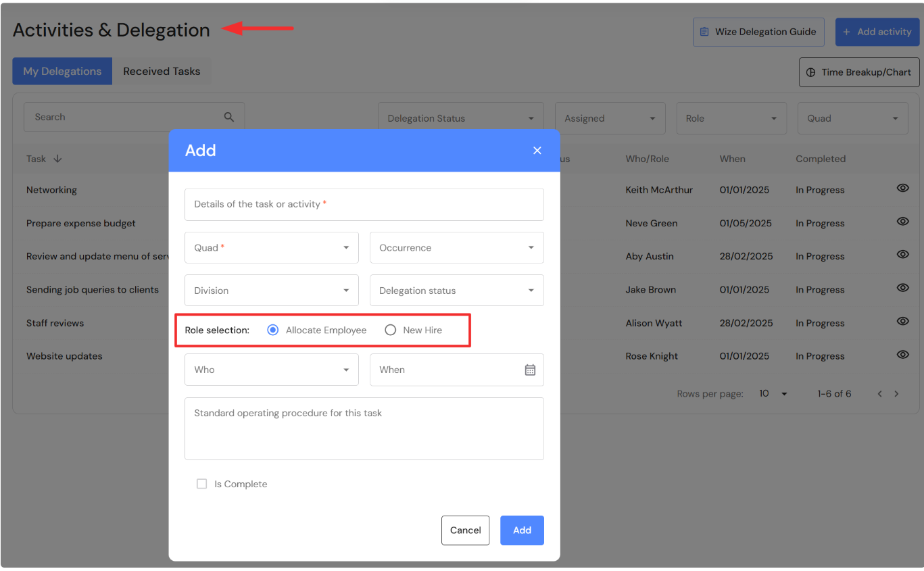924x571 pixels.
Task: Click the search magnifier icon
Action: click(229, 117)
